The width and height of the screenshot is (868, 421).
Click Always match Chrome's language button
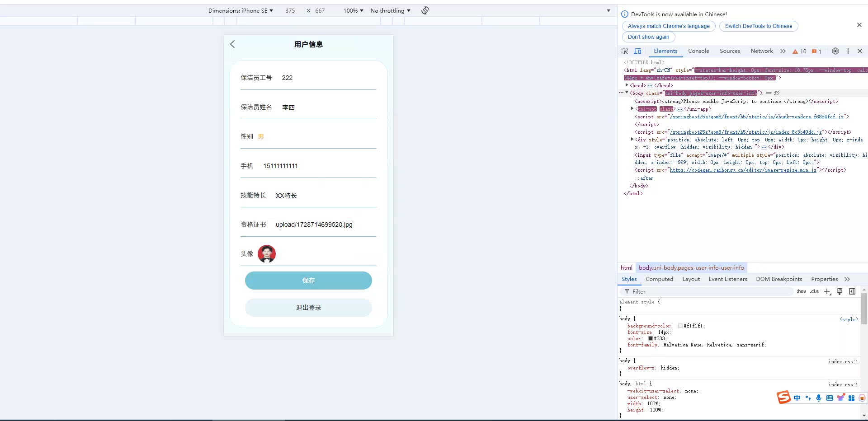tap(669, 26)
